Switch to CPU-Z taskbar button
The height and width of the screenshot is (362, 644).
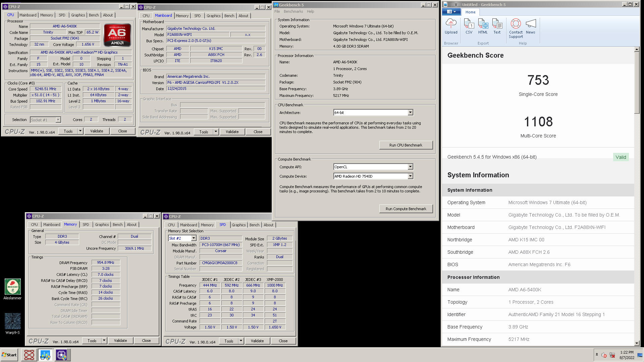pos(61,355)
